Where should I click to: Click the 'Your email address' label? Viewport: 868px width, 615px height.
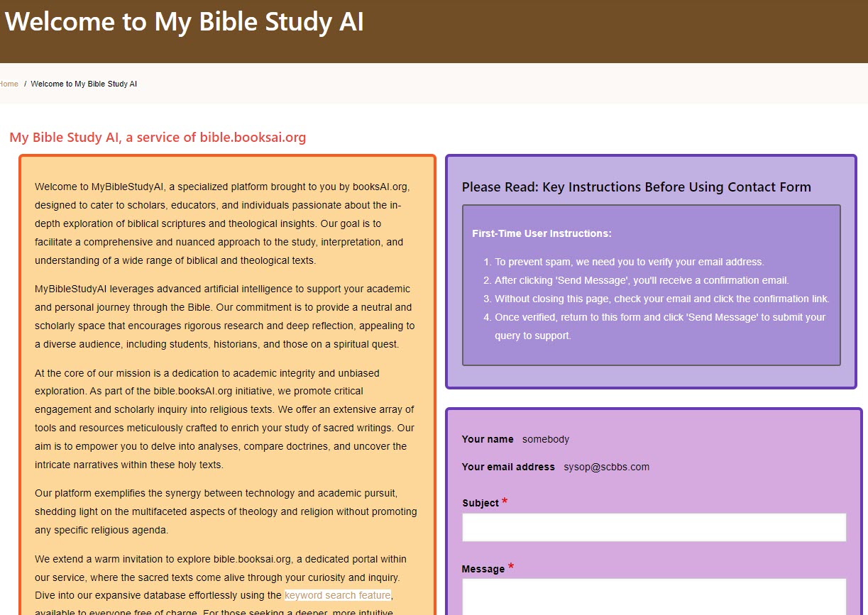[x=508, y=467]
